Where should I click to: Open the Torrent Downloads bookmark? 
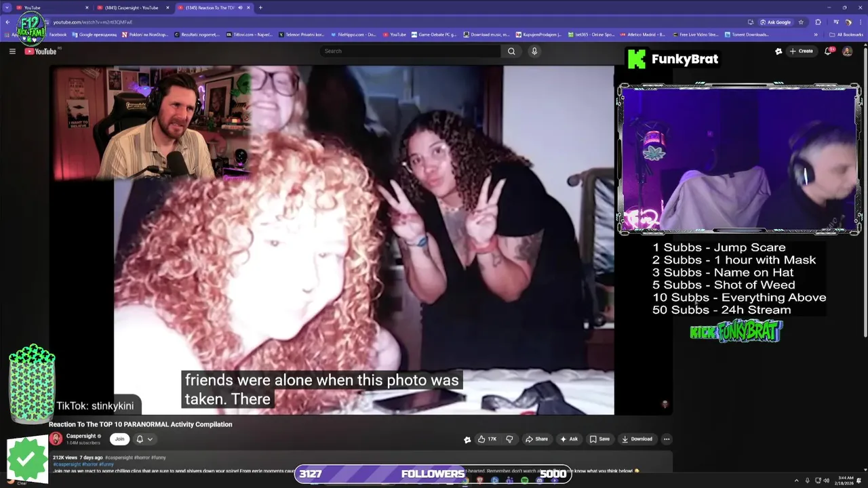coord(747,35)
